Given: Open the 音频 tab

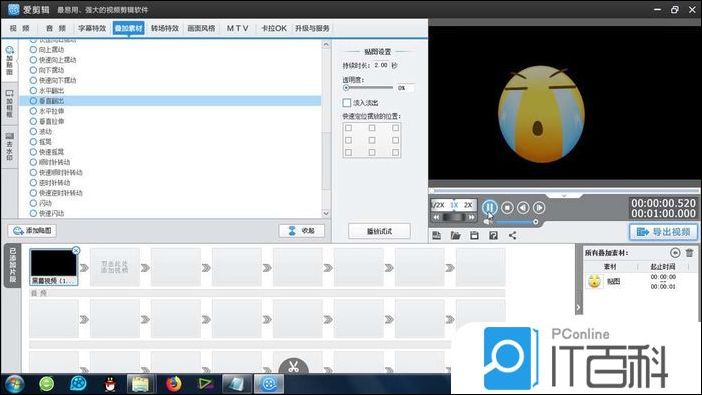Looking at the screenshot, I should [x=56, y=28].
